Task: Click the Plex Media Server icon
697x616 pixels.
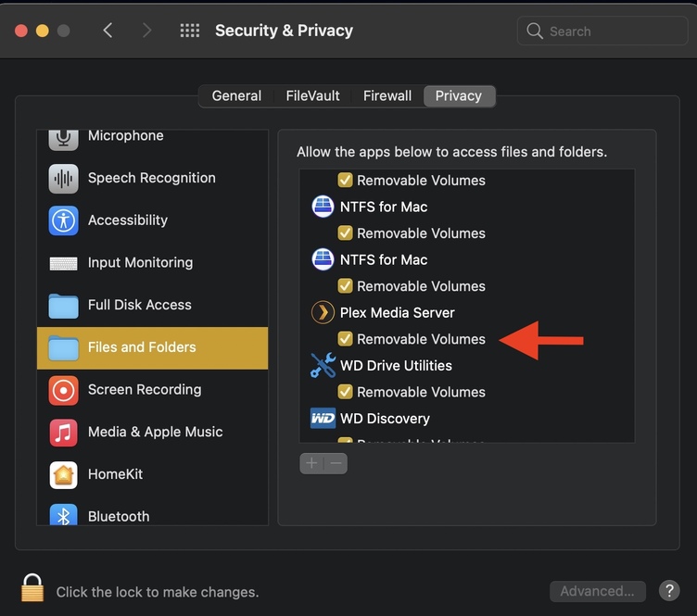Action: pyautogui.click(x=323, y=313)
